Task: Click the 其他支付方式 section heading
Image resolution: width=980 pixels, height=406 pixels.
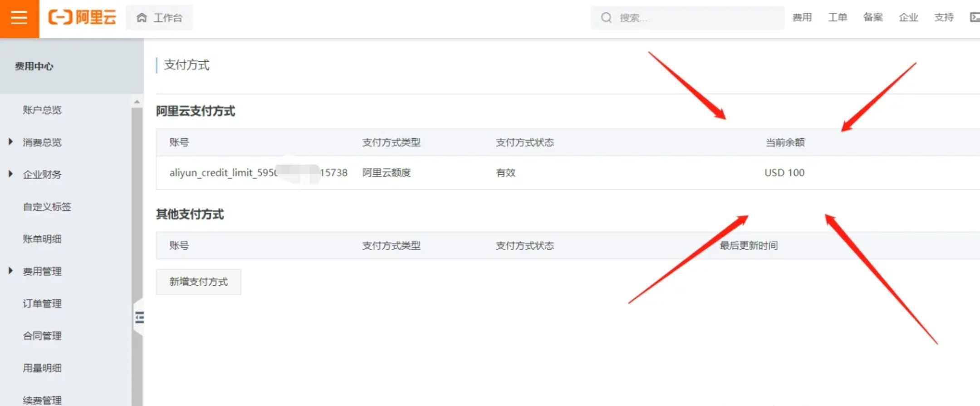Action: (x=190, y=214)
